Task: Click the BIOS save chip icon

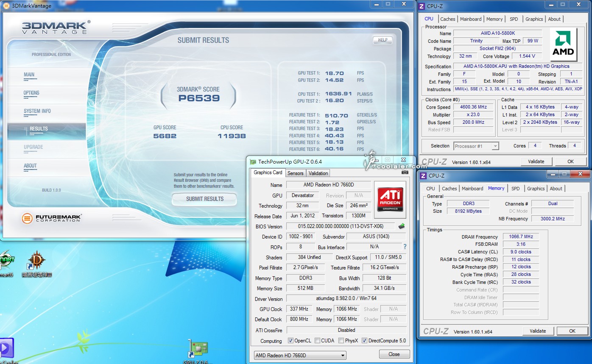Action: (401, 226)
